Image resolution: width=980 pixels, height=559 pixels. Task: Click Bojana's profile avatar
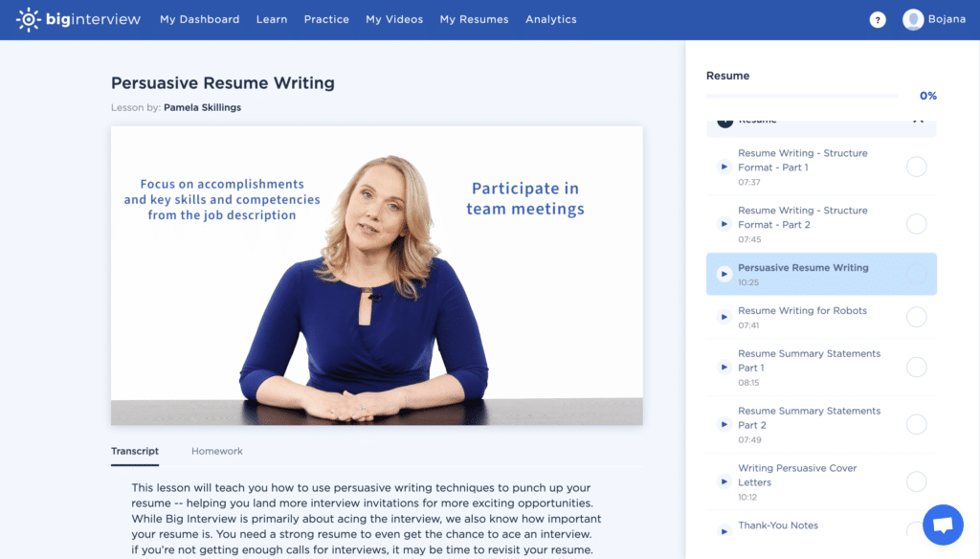(x=912, y=19)
